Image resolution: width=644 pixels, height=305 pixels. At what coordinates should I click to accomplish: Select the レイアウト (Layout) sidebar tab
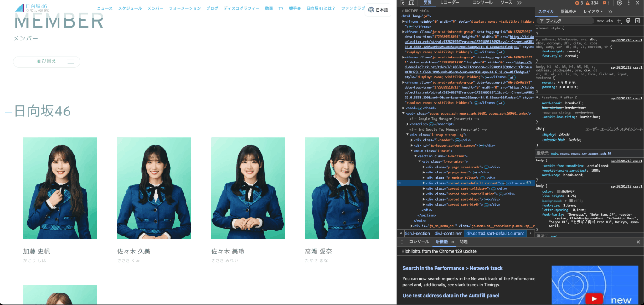coord(593,12)
